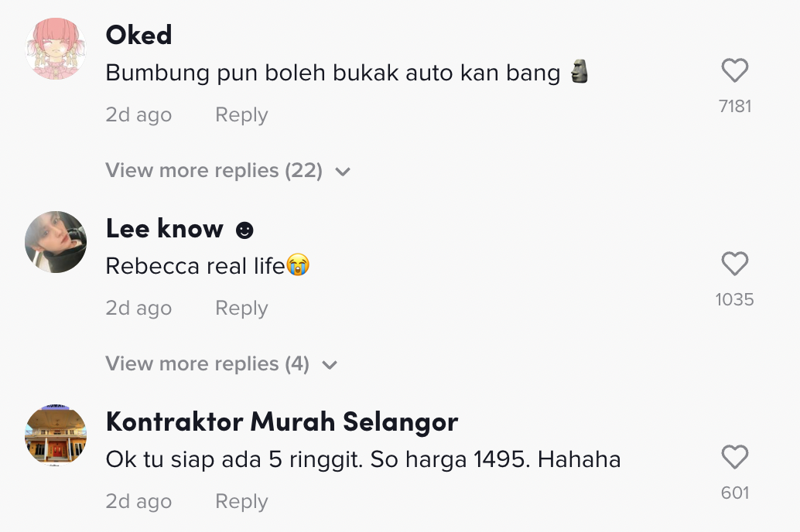
Task: Click the crying emoji after Rebecca real life
Action: pos(298,266)
